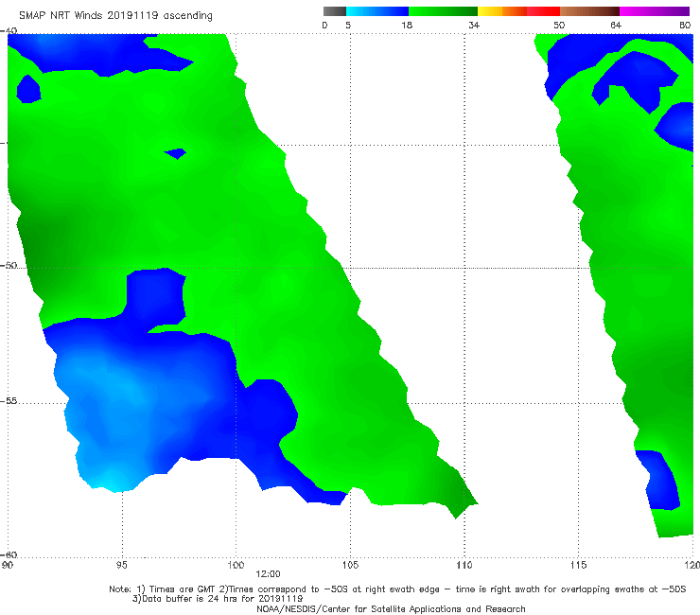Click the gray segment of the color bar
Screen dimensions: 700x615
(x=335, y=11)
